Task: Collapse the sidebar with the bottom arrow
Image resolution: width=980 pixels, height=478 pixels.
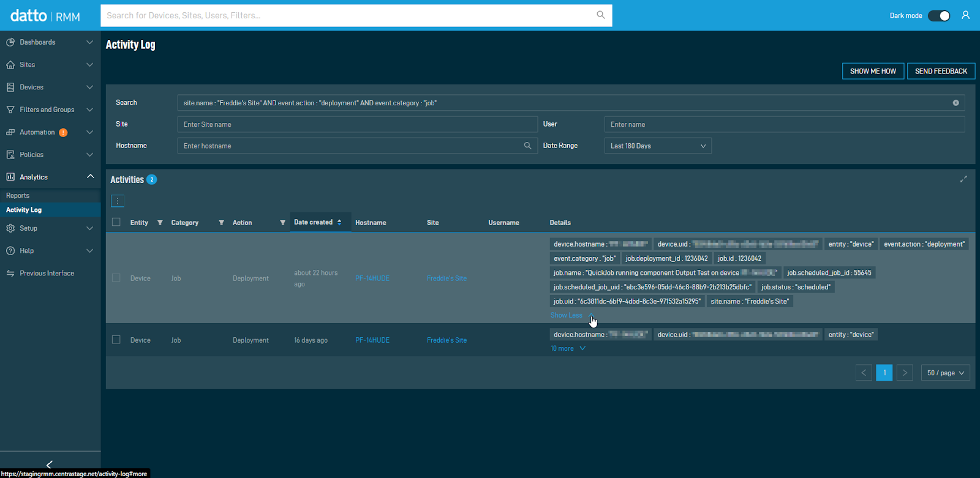Action: pyautogui.click(x=50, y=465)
